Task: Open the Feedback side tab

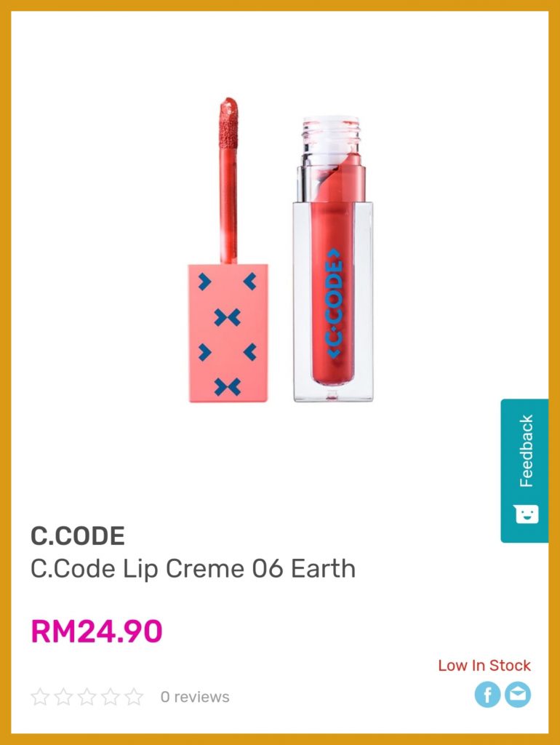Action: [525, 471]
